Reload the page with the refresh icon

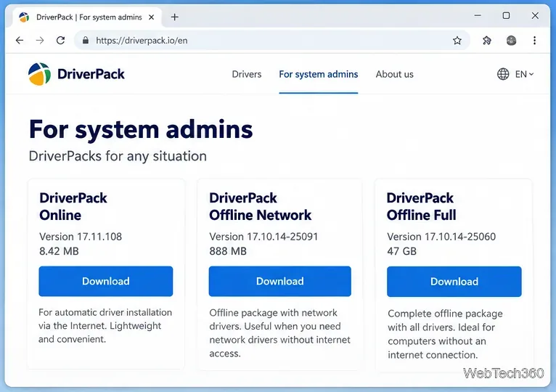(61, 41)
